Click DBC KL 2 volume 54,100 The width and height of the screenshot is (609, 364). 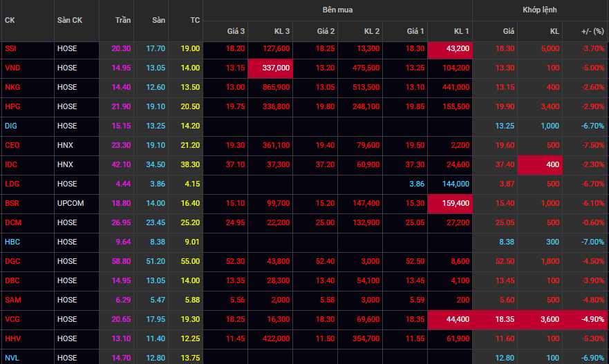[368, 281]
